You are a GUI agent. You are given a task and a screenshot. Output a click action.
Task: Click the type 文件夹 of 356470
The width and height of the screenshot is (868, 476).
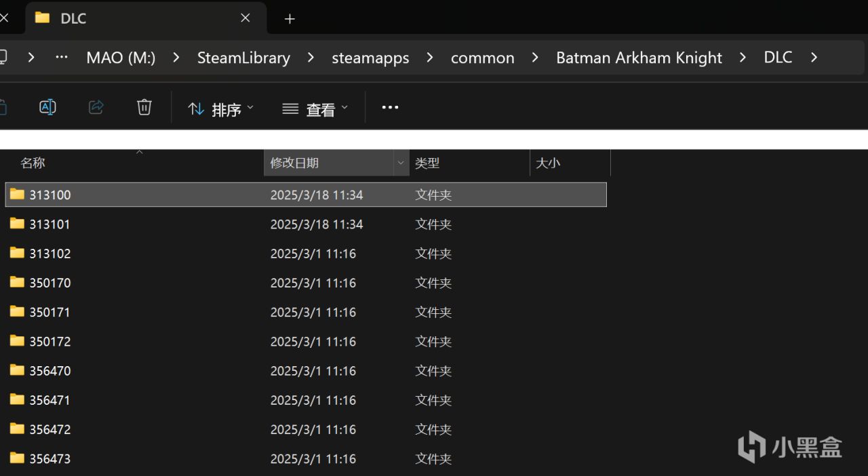[433, 371]
